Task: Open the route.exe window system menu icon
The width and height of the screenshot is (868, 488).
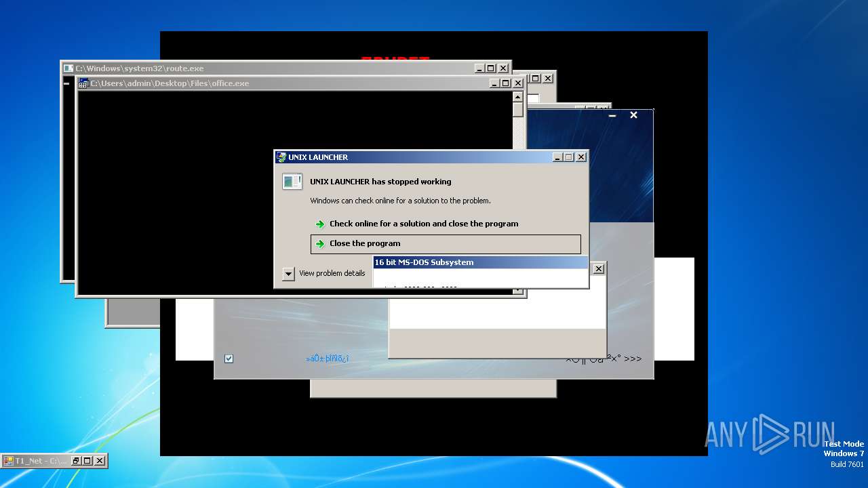Action: [68, 68]
